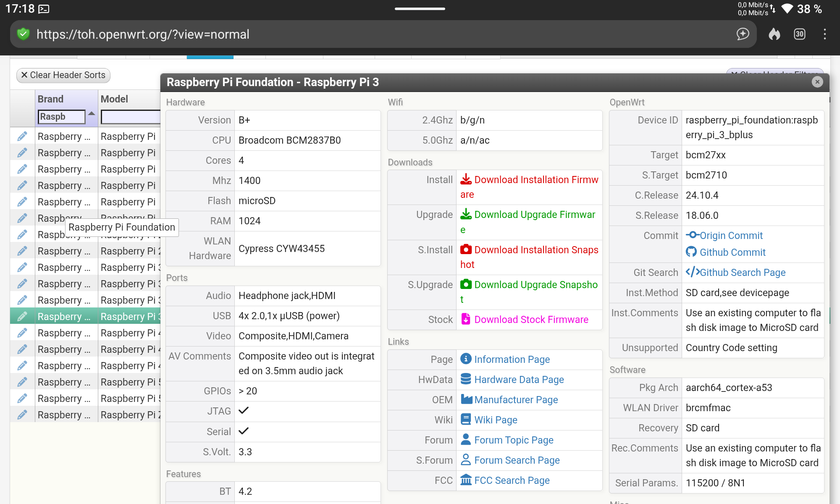Click the edit pencil on highlighted green row
Viewport: 840px width, 504px height.
point(22,317)
